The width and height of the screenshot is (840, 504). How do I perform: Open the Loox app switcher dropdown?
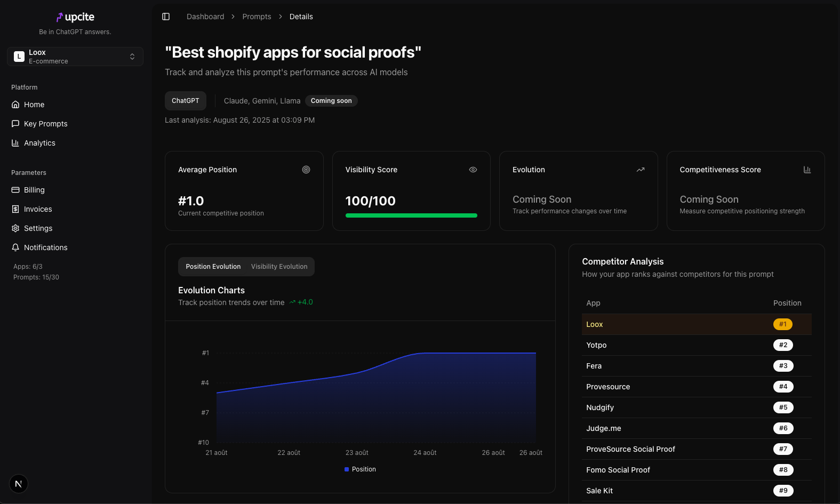(75, 57)
